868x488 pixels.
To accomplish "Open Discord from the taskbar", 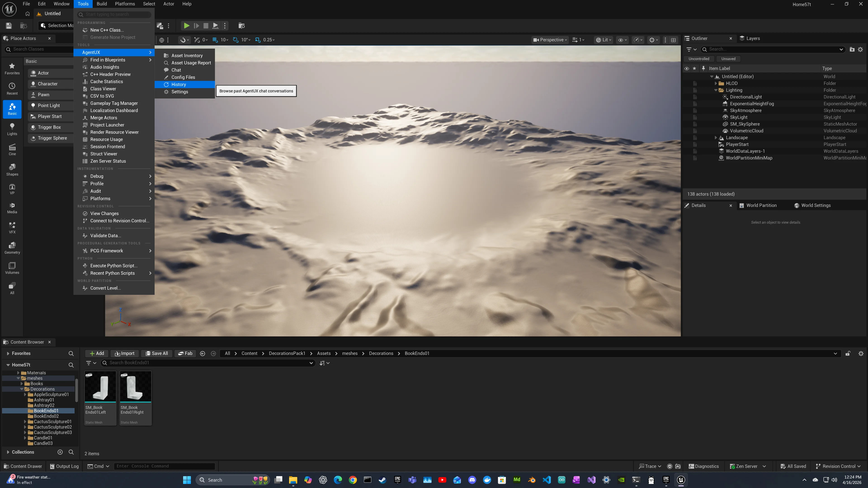I will tap(472, 480).
